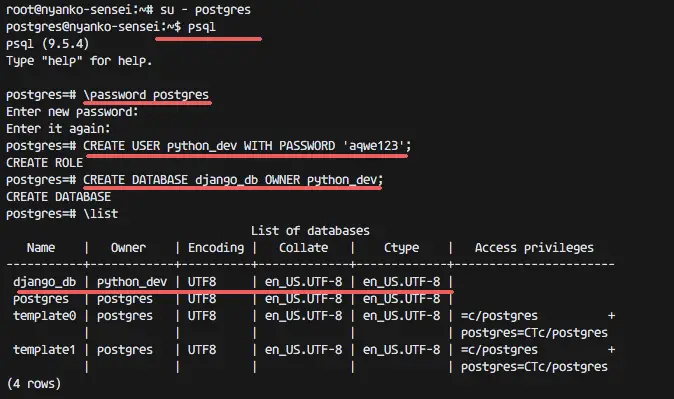Click the Owner column header
Image resolution: width=674 pixels, height=399 pixels.
coord(128,248)
